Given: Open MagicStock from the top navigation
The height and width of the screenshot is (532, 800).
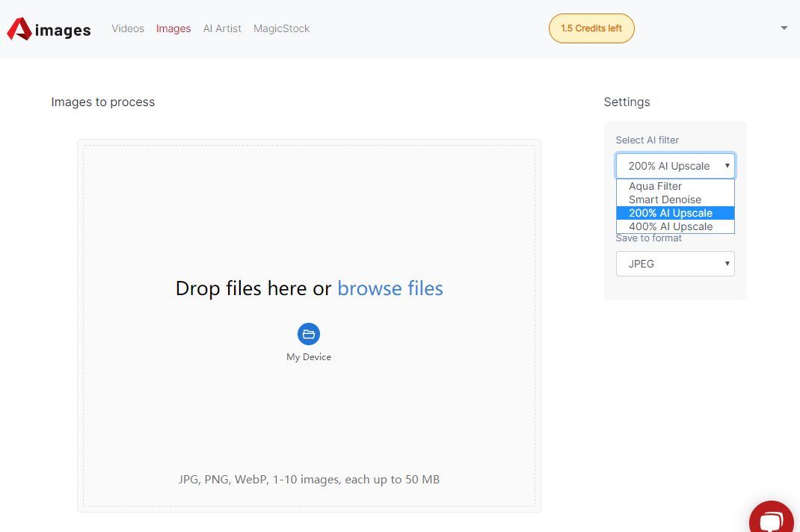Looking at the screenshot, I should pos(281,28).
